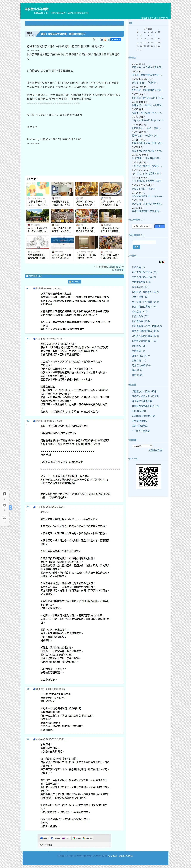Image resolution: width=191 pixels, height=868 pixels.
Task: Log in with MSN/Live icon
Action: tap(88, 838)
